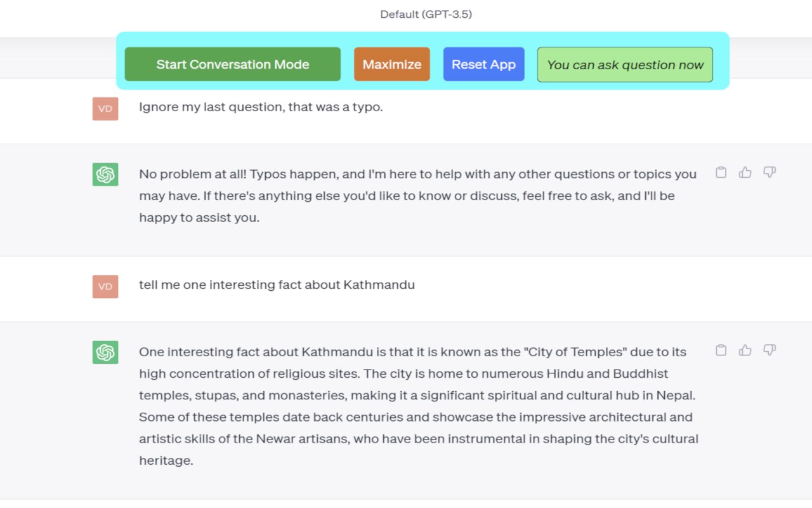Image resolution: width=812 pixels, height=508 pixels.
Task: Click ChatGPT logo beside typo reply
Action: (x=105, y=174)
